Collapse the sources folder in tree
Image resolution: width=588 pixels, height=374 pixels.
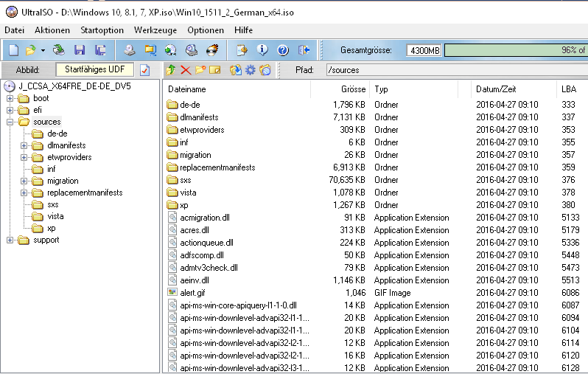(x=10, y=122)
